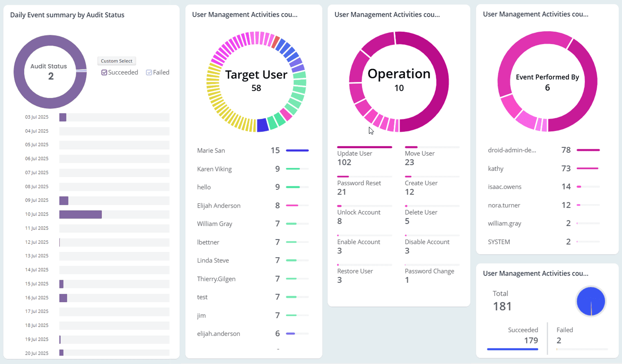Click the blue Total pie chart
Screen dimensions: 622x364
tap(590, 301)
